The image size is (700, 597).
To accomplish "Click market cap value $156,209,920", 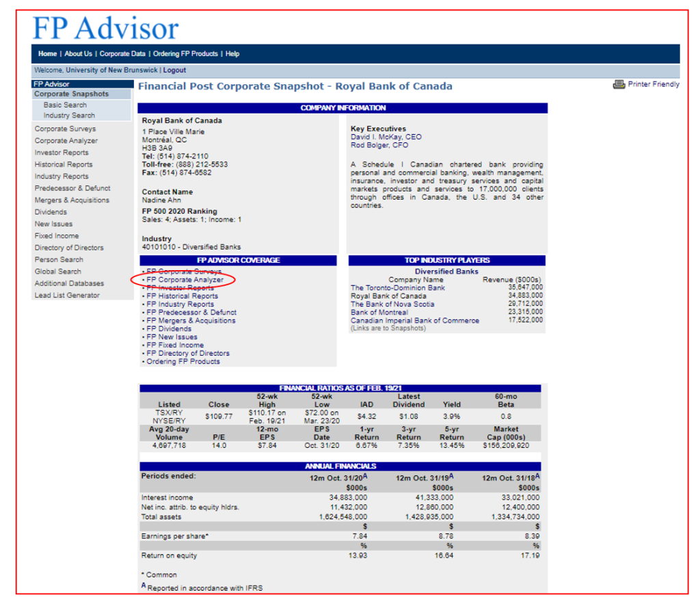I will pyautogui.click(x=506, y=446).
